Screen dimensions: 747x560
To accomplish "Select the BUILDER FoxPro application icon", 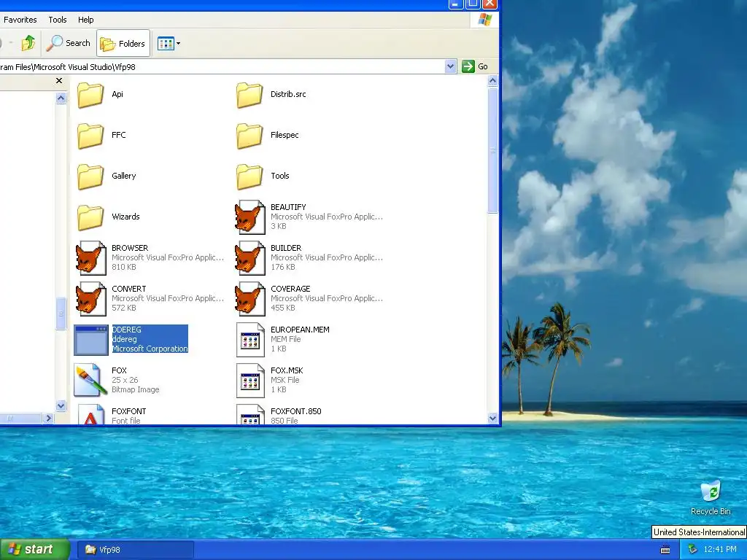I will (250, 259).
